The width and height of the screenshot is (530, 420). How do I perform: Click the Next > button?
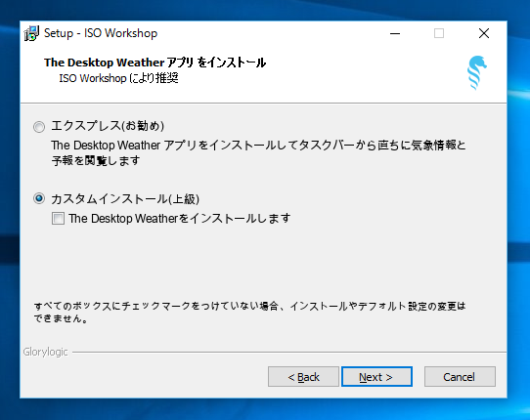pos(376,376)
